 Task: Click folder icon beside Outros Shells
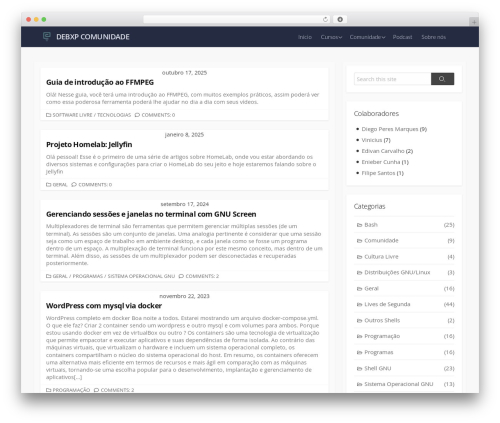[359, 320]
